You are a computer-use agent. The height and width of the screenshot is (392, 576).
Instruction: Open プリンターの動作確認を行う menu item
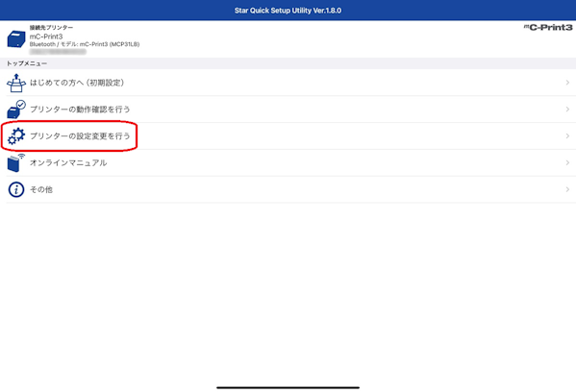coord(80,110)
